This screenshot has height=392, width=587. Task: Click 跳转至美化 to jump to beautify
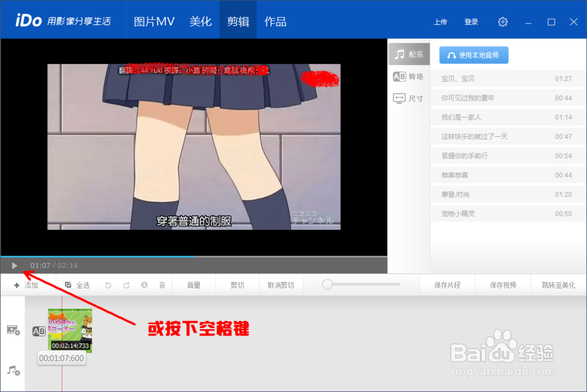pos(558,284)
